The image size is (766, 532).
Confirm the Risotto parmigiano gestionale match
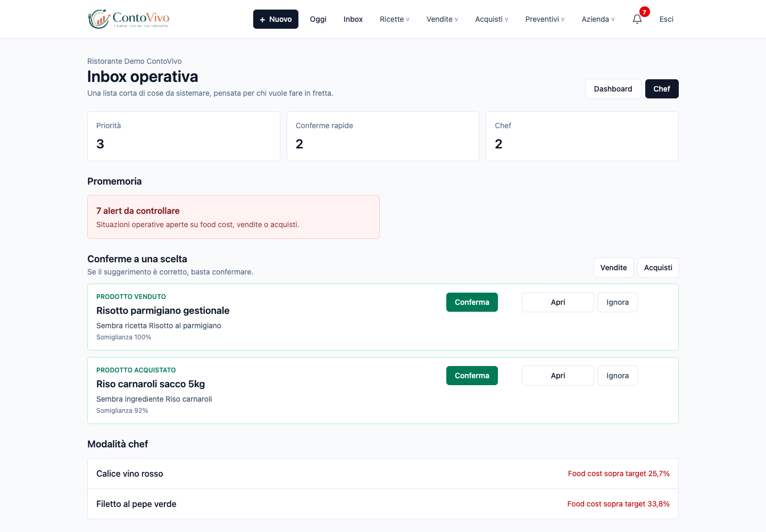pyautogui.click(x=472, y=302)
